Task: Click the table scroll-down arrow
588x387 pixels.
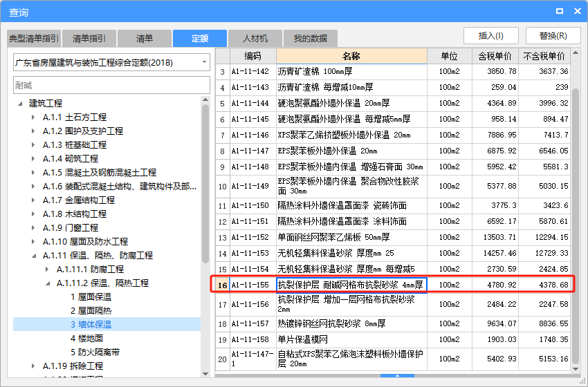Action: click(x=576, y=369)
